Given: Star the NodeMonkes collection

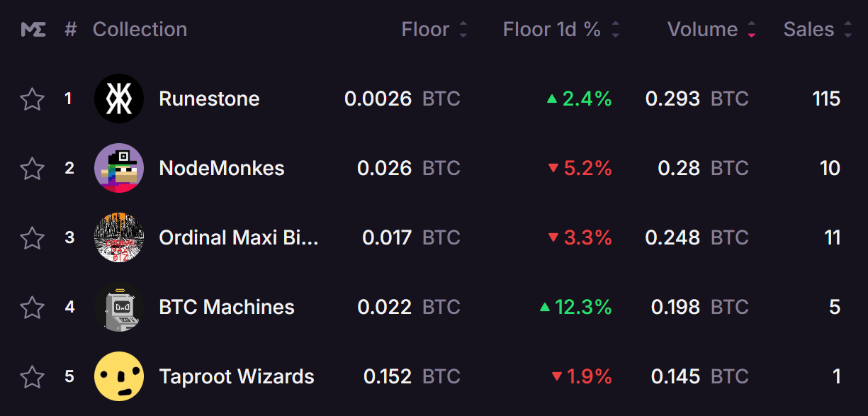Looking at the screenshot, I should (32, 168).
